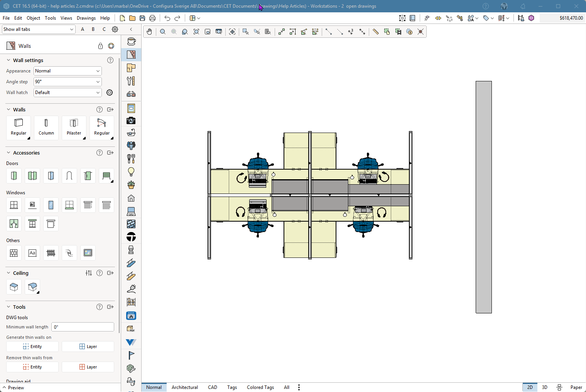Viewport: 586px width, 392px height.
Task: Redo the last undone action
Action: [x=177, y=18]
